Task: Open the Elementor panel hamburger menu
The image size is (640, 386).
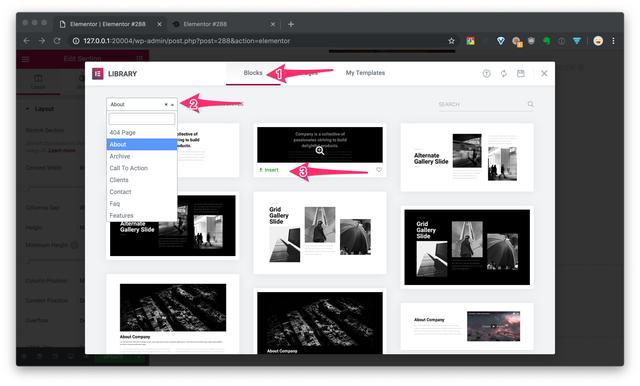Action: [x=25, y=59]
